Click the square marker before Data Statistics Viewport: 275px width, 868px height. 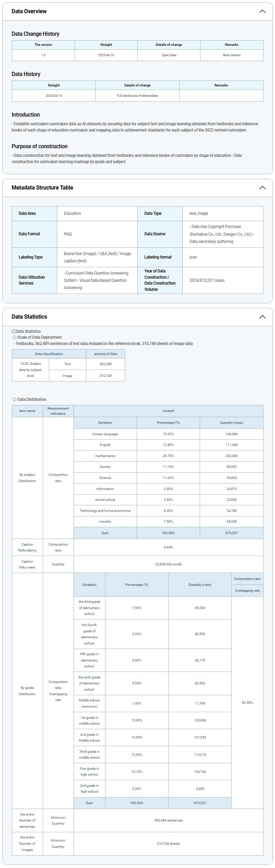pos(14,331)
